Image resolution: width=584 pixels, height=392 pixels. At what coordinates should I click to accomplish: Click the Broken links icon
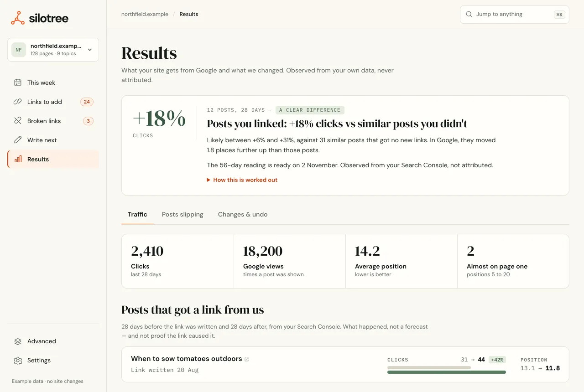coord(18,121)
